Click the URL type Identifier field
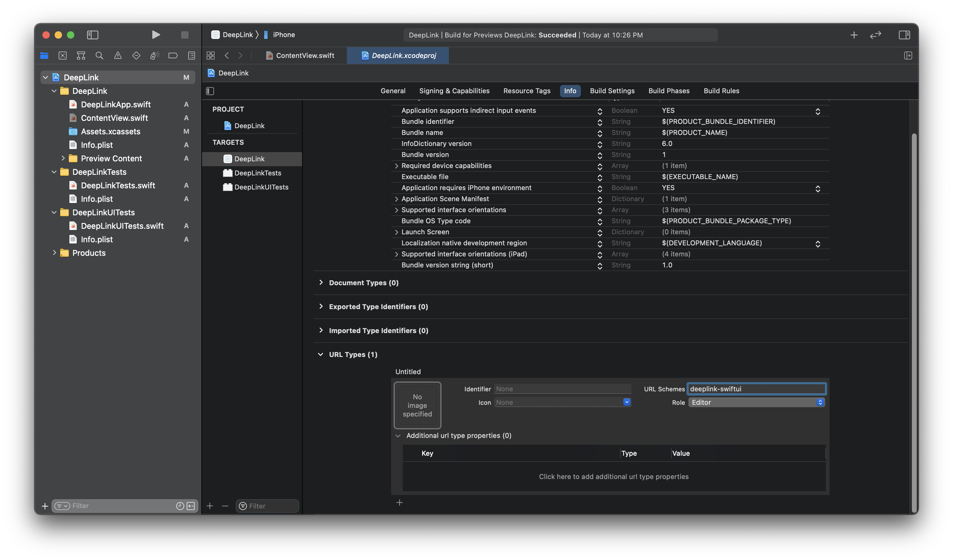The width and height of the screenshot is (953, 560). (x=562, y=389)
